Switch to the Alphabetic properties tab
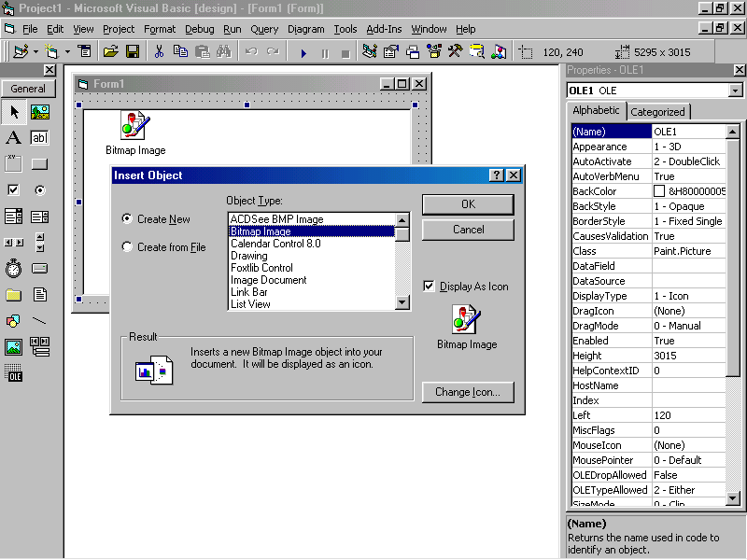The height and width of the screenshot is (560, 747). coord(596,110)
